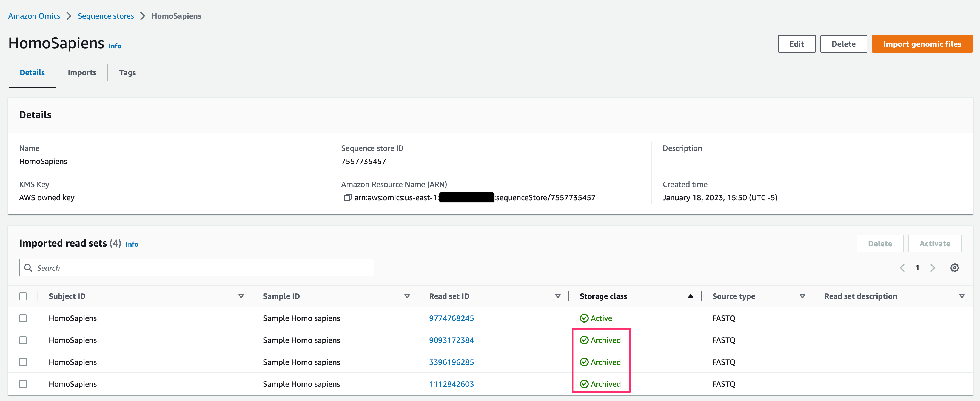The image size is (980, 401).
Task: Focus the read sets Search field
Action: [197, 268]
